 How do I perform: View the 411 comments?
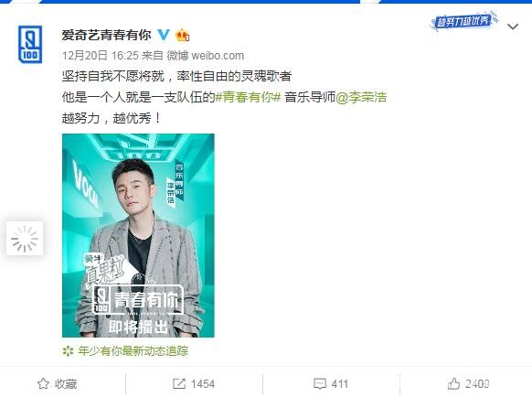[331, 384]
